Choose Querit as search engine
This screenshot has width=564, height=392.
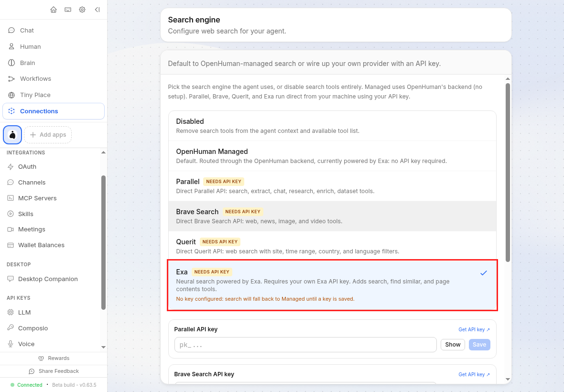pos(332,246)
